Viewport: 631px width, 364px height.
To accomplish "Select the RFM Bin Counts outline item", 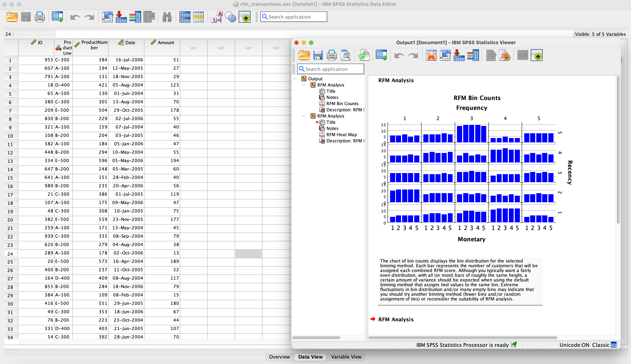I will (x=342, y=103).
